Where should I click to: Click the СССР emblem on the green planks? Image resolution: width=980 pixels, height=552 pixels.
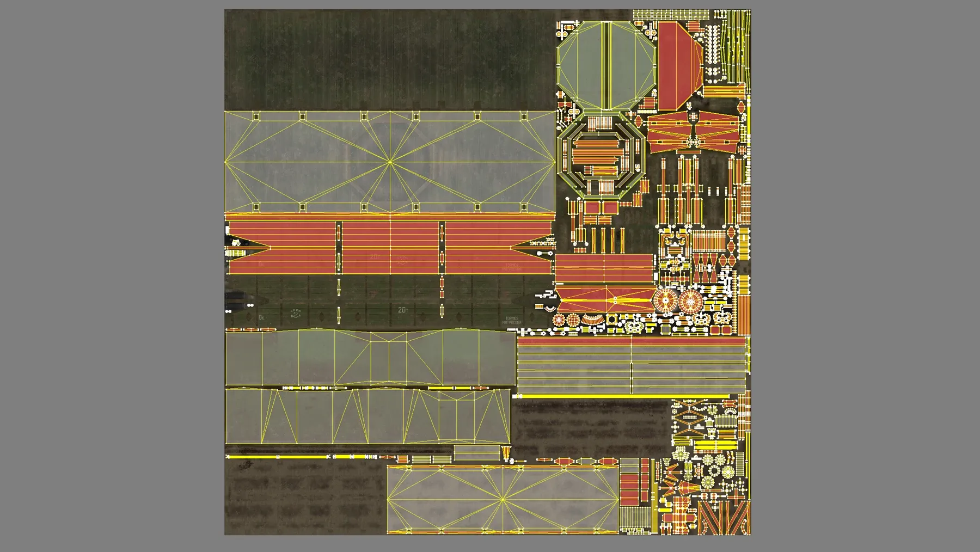[295, 314]
